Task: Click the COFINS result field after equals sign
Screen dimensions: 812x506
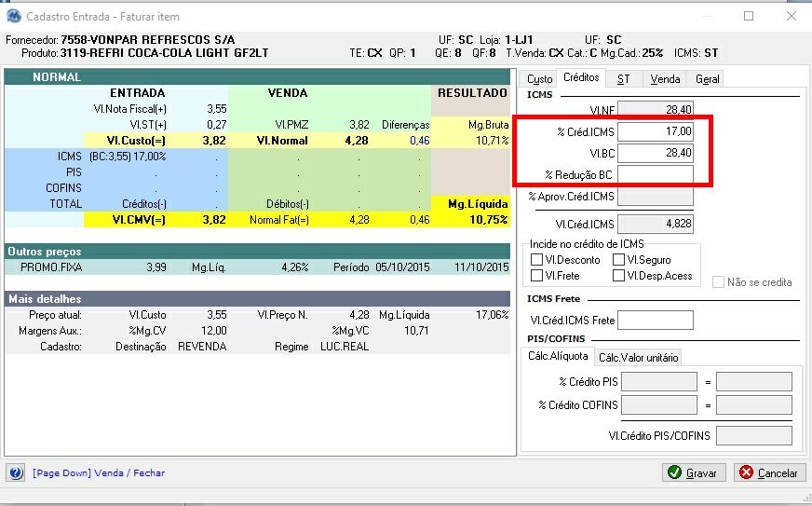Action: 754,405
